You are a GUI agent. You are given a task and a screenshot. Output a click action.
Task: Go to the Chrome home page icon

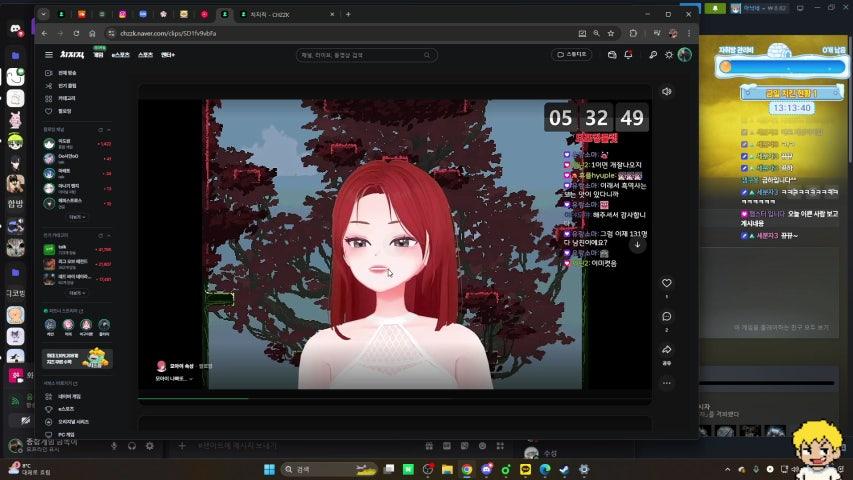pyautogui.click(x=92, y=33)
